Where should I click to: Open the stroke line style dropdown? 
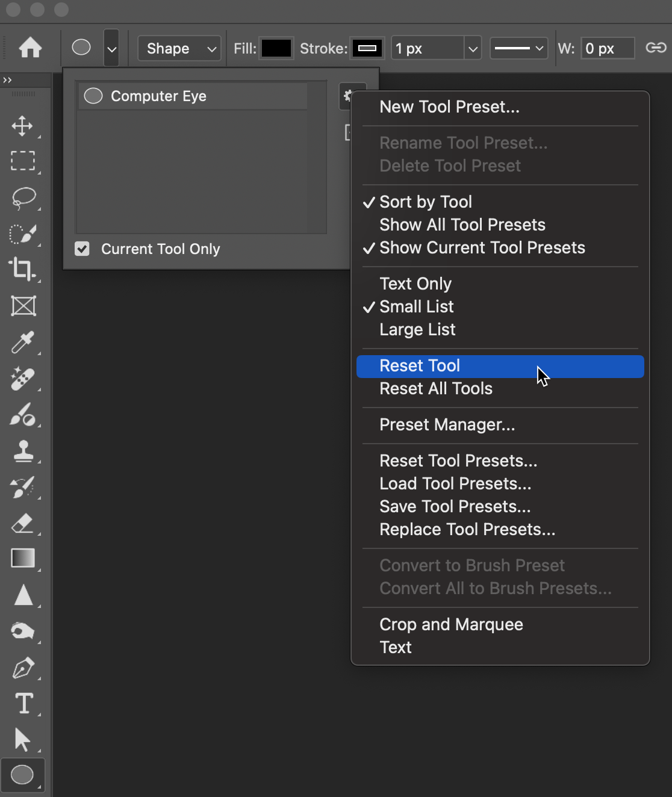point(518,48)
